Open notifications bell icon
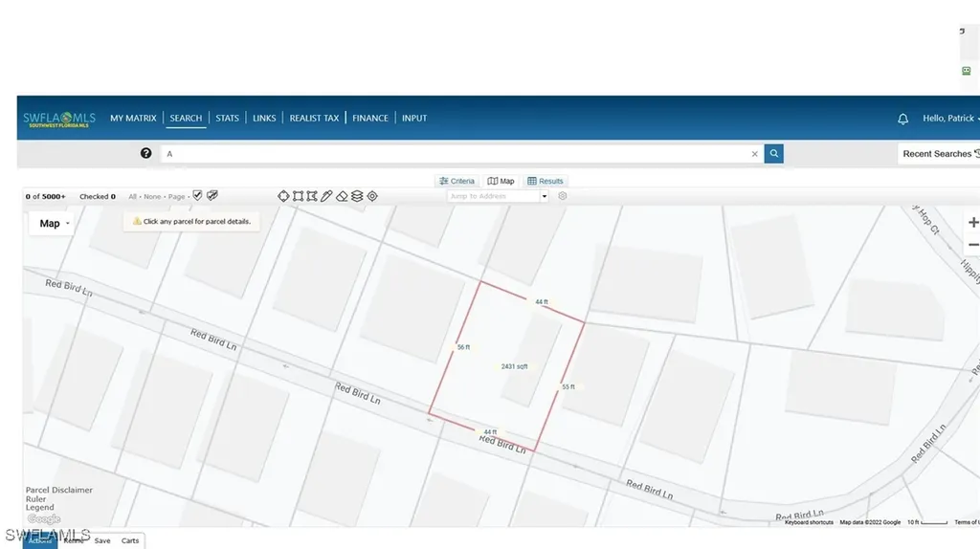This screenshot has height=549, width=980. 902,119
